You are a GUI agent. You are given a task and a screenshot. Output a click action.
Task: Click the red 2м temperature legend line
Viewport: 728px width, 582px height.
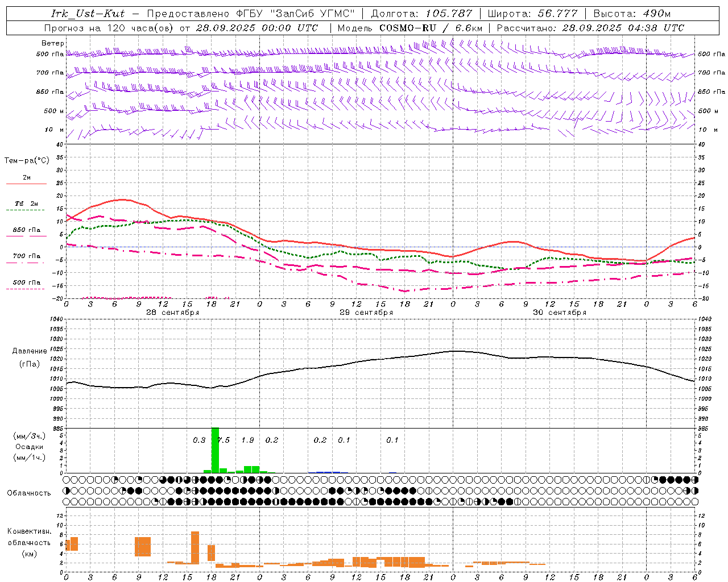[26, 184]
